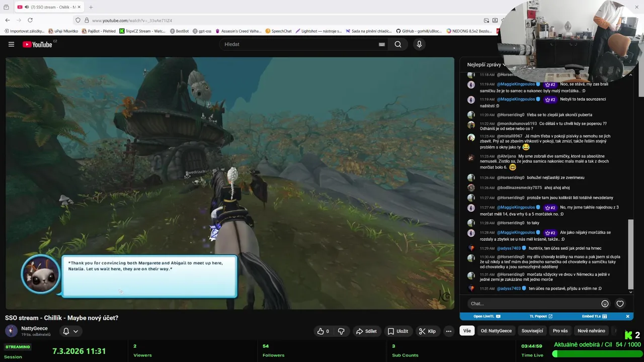Create a clip with the Klip button
The width and height of the screenshot is (644, 362).
pos(427,331)
